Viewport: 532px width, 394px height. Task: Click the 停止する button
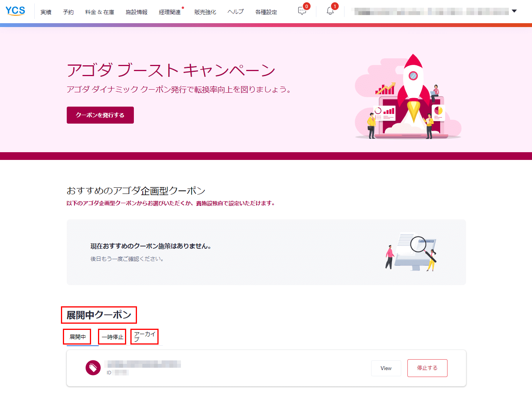point(427,368)
